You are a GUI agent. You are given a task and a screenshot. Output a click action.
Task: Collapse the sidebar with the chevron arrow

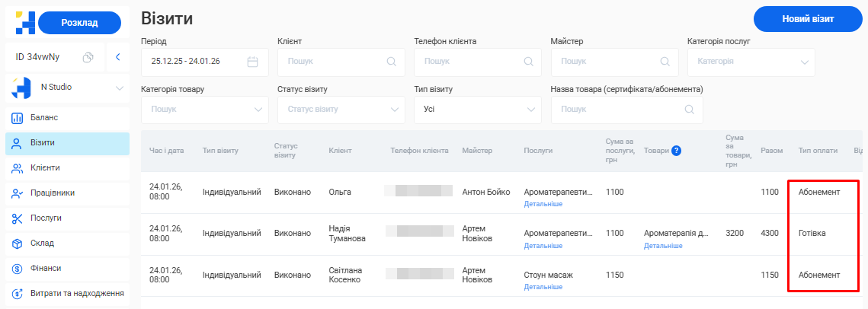point(118,57)
